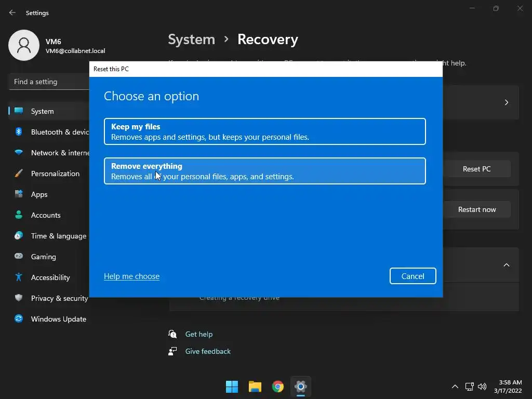This screenshot has height=399, width=532.
Task: Open File Explorer from the taskbar
Action: [255, 387]
